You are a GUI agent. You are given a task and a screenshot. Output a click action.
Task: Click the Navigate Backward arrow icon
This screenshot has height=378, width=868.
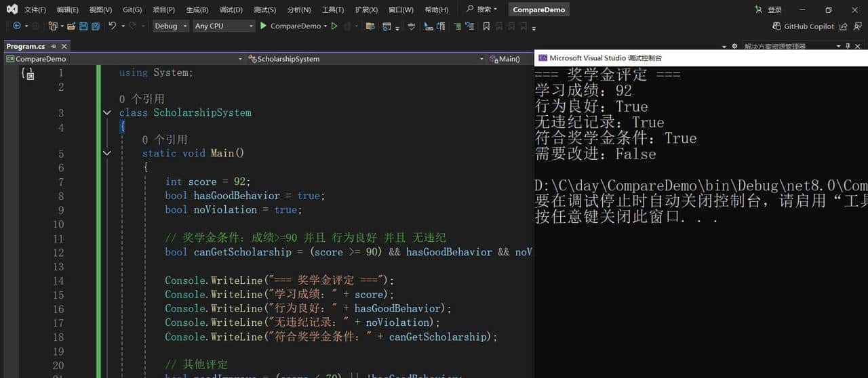tap(17, 26)
